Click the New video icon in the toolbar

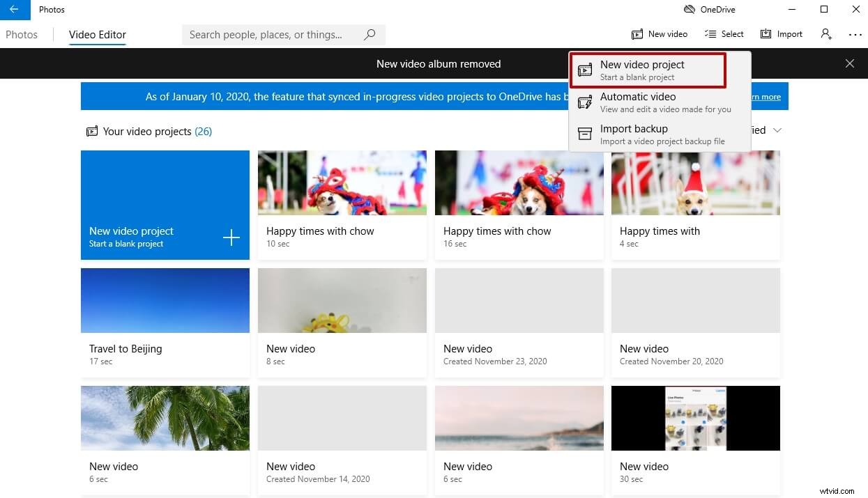point(637,33)
